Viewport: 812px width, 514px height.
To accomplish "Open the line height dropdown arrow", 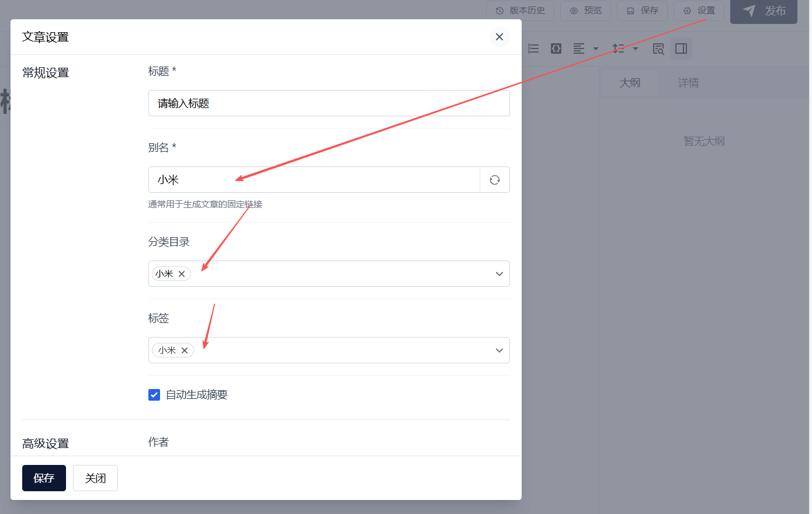I will 636,48.
